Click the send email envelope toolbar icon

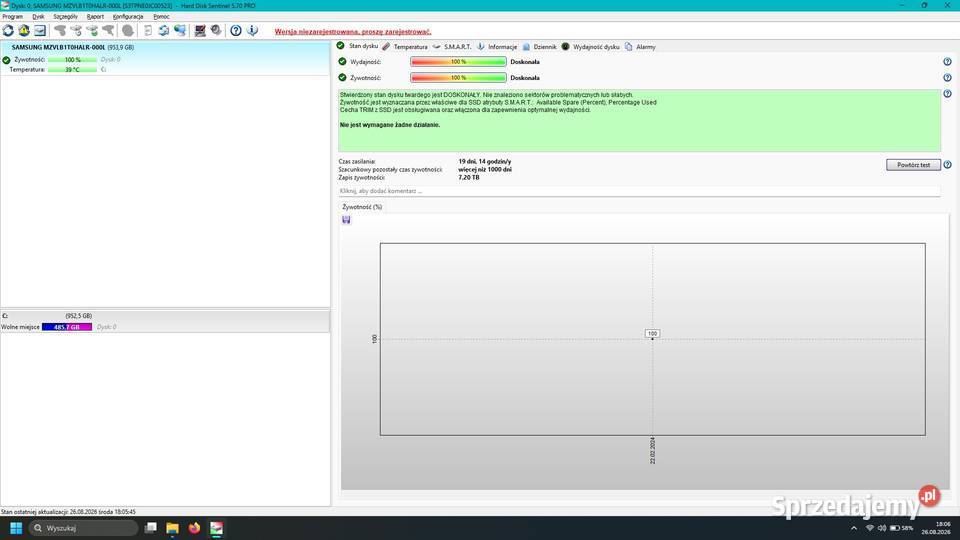tap(40, 31)
